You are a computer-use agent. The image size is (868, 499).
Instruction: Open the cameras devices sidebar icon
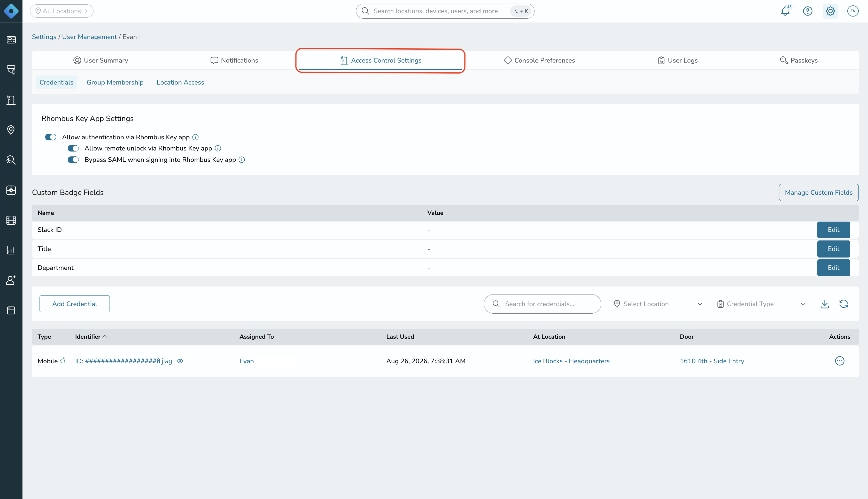(11, 70)
